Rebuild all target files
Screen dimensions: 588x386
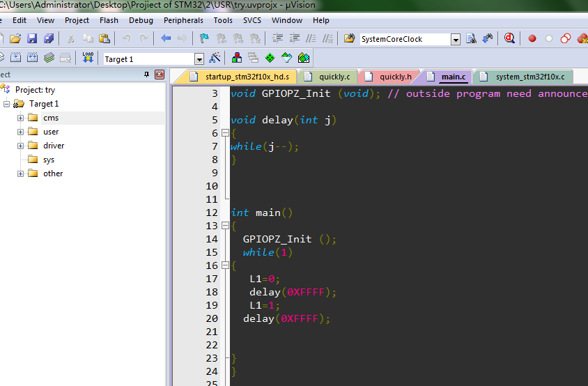coord(33,57)
